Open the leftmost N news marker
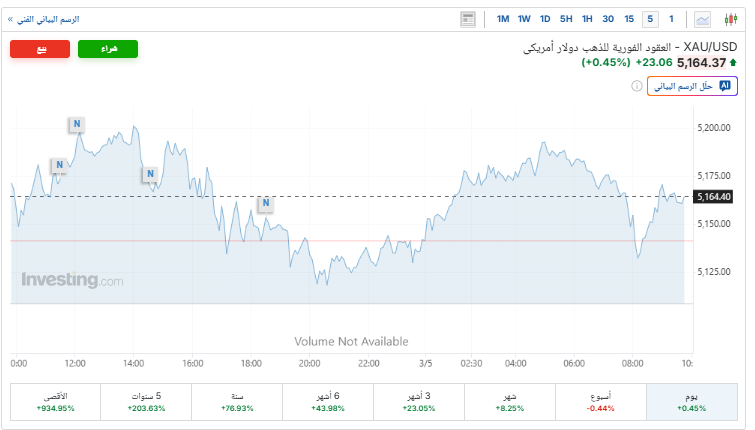The width and height of the screenshot is (755, 430). point(59,165)
